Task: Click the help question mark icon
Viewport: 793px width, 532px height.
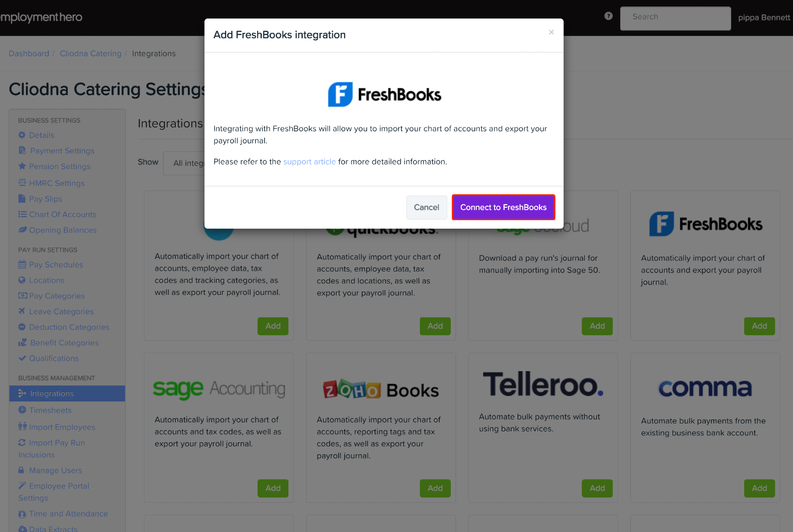Action: (x=608, y=16)
